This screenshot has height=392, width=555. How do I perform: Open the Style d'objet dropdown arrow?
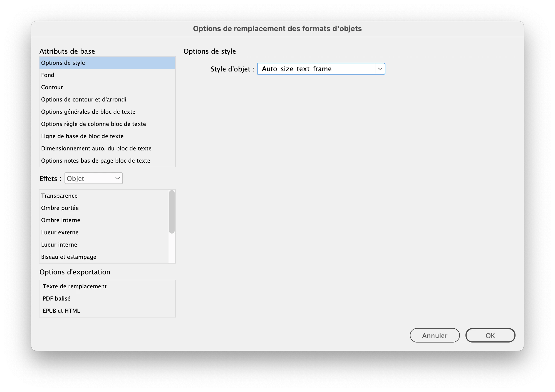coord(380,69)
